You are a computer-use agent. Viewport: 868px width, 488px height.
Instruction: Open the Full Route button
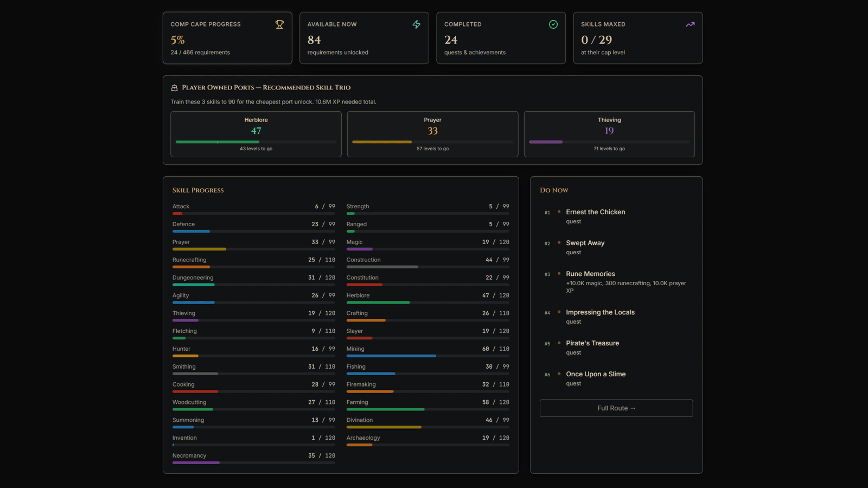point(616,408)
